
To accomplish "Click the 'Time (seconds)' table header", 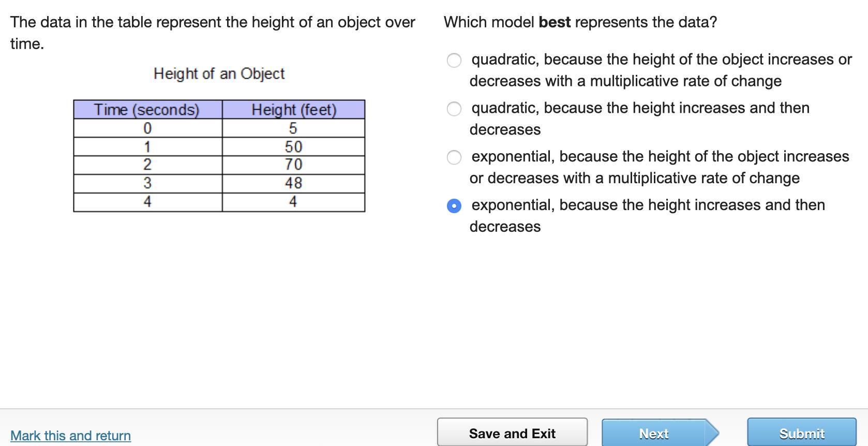I will [147, 110].
